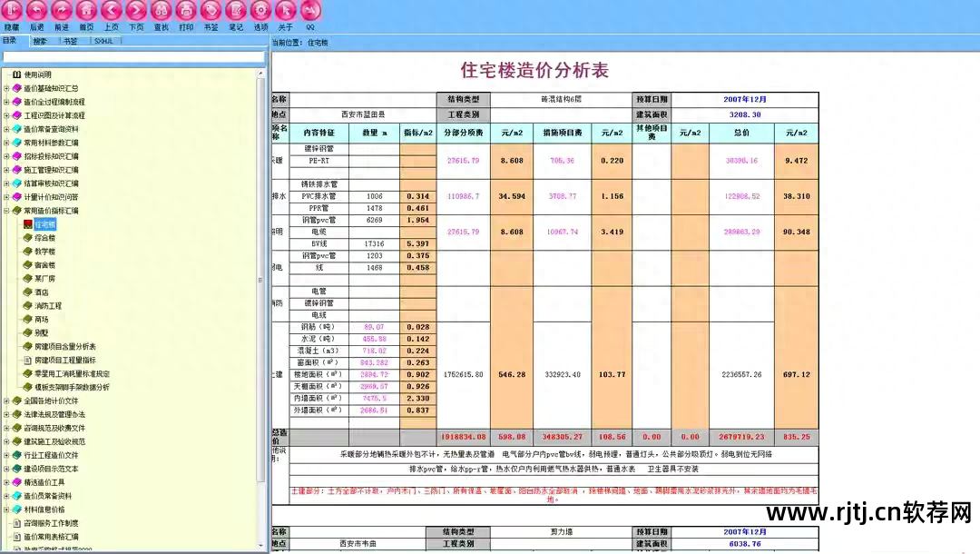Switch to the 书签 tab in sidebar
The width and height of the screenshot is (980, 554).
point(71,41)
